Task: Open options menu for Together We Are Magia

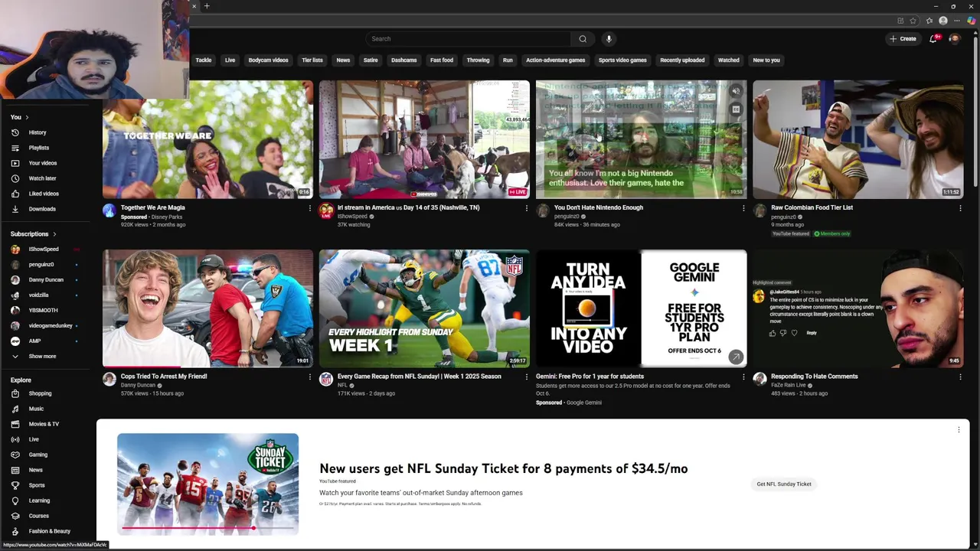Action: (309, 208)
